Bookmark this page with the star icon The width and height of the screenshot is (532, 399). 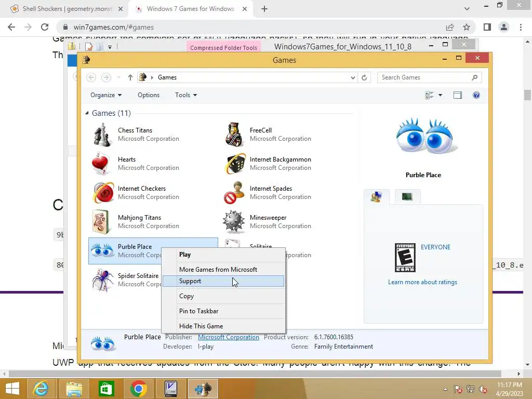[x=467, y=27]
